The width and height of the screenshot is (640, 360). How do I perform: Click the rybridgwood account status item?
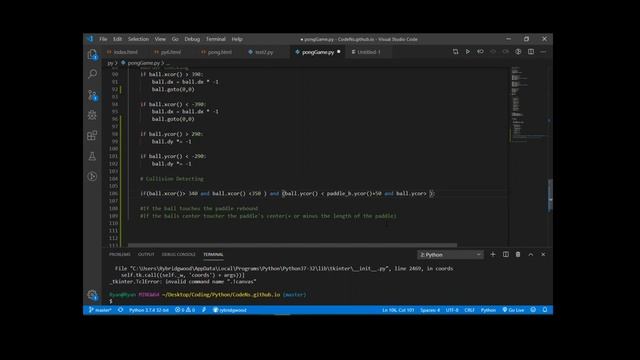click(x=230, y=310)
